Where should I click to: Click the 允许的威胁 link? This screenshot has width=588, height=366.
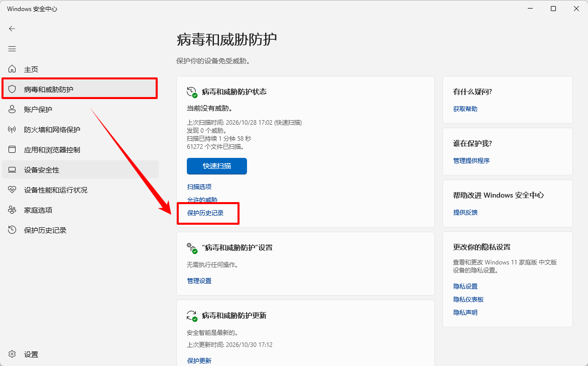[202, 200]
